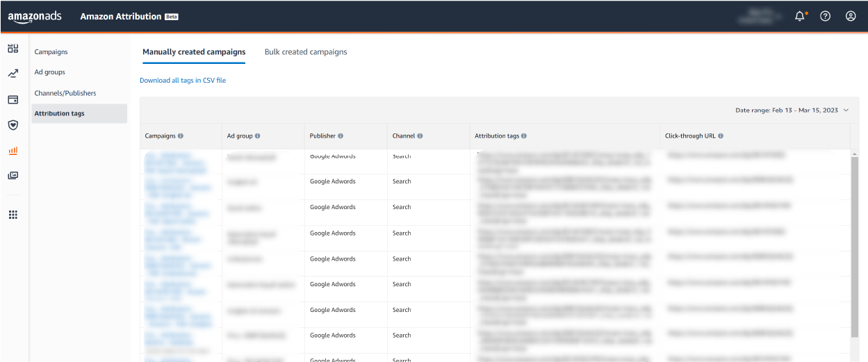The image size is (868, 362).
Task: Click the amazonads logo
Action: pos(36,17)
